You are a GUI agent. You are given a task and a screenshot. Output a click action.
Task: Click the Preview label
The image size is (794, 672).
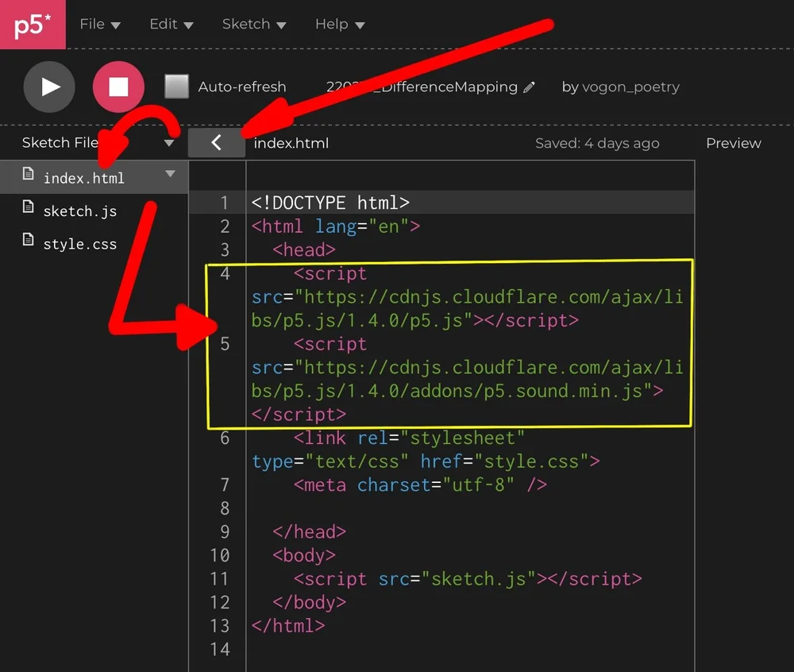(733, 143)
